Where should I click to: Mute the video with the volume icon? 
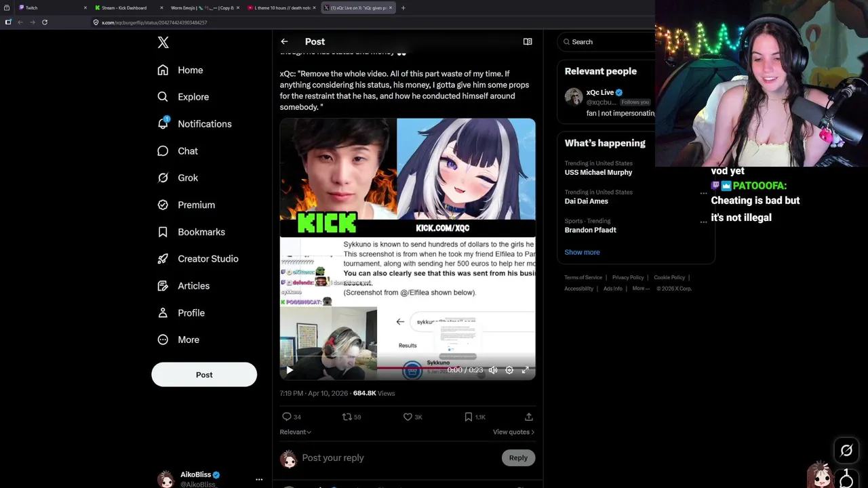click(x=493, y=370)
